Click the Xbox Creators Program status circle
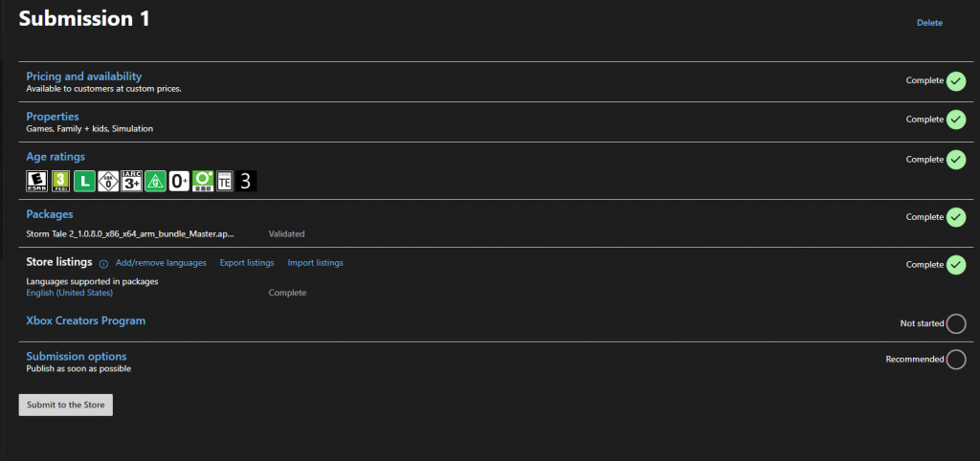This screenshot has width=980, height=461. tap(955, 324)
